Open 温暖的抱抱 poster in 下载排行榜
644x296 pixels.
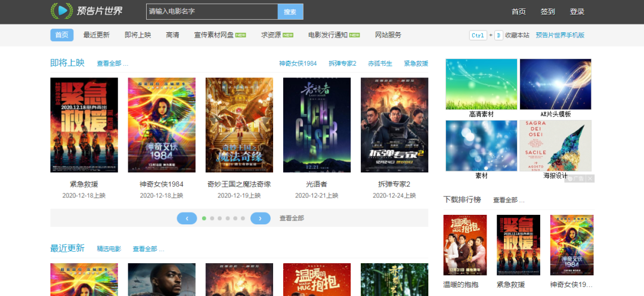465,245
